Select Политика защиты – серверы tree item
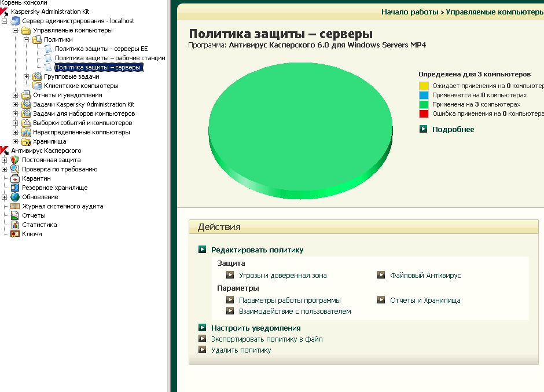 98,67
